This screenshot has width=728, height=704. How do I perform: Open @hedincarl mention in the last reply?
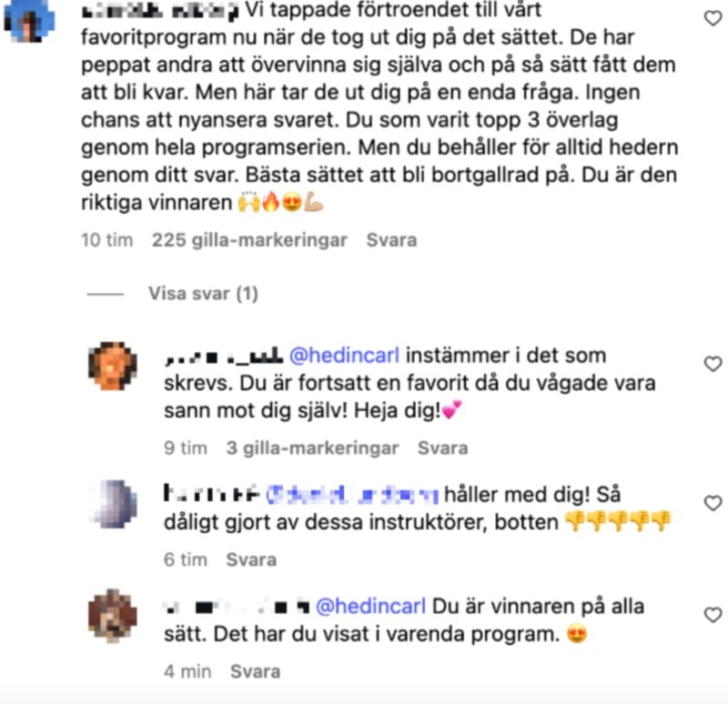(x=370, y=607)
